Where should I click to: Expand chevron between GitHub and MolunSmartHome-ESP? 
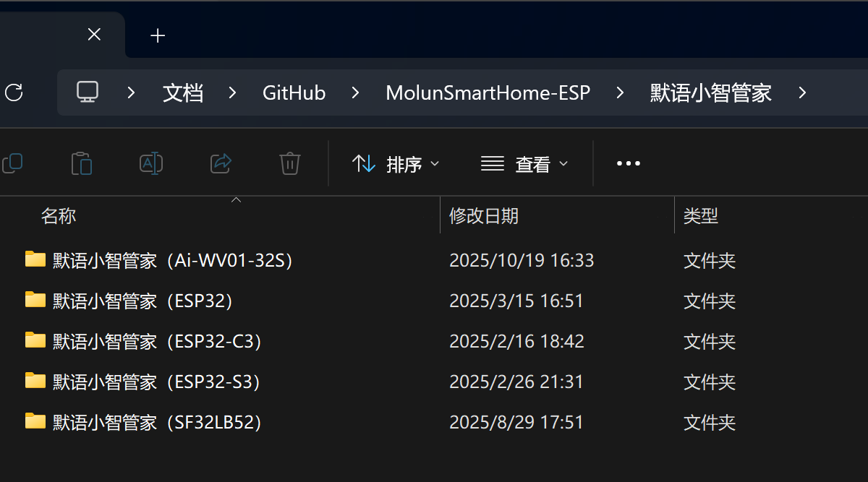356,92
